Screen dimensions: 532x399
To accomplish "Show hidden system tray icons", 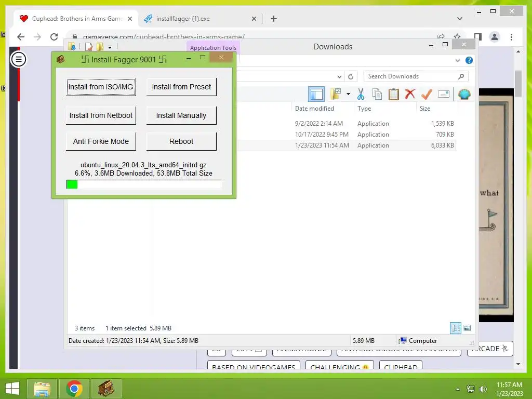I will [458, 389].
